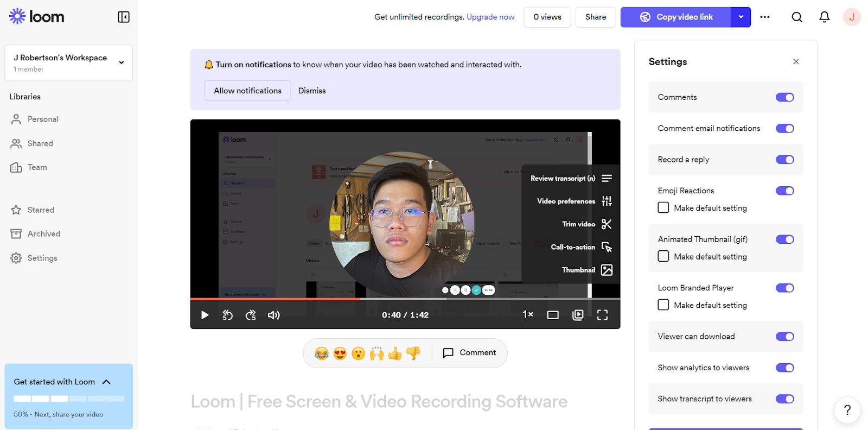
Task: Switch to theater mode icon
Action: (553, 315)
